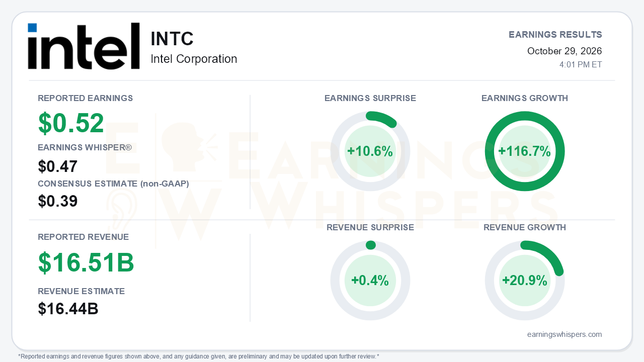The height and width of the screenshot is (362, 644).
Task: Click the EARNINGS WHISPER® label
Action: (x=85, y=147)
